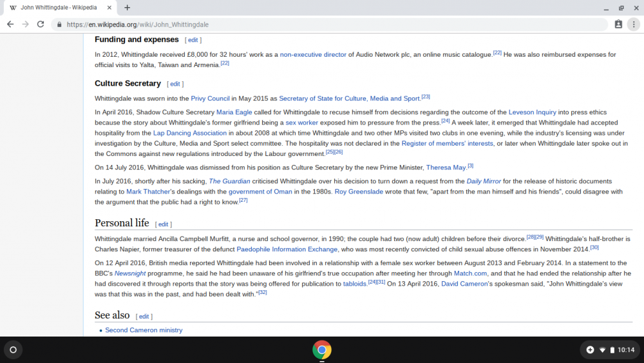
Task: Click citation [24] after pressure from the press
Action: pyautogui.click(x=445, y=121)
